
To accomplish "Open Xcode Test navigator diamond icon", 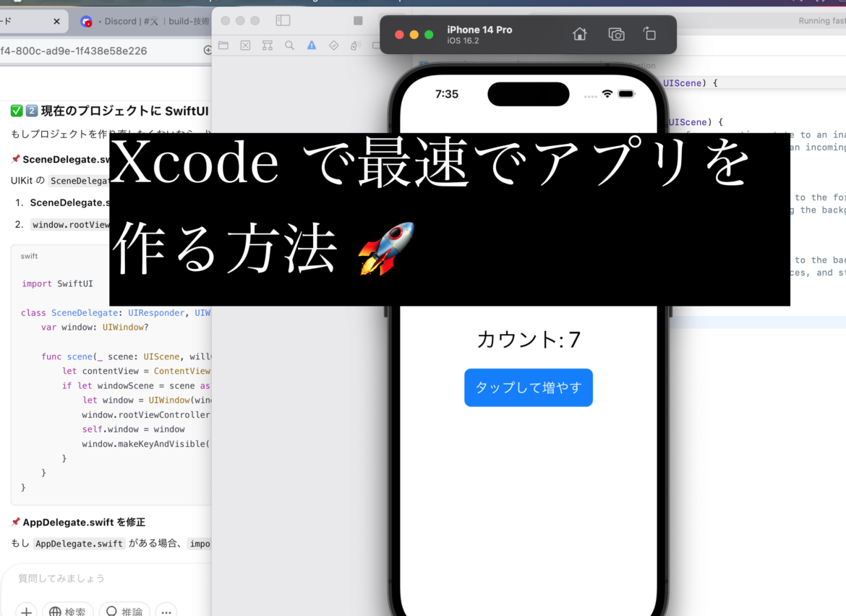I will pyautogui.click(x=334, y=46).
